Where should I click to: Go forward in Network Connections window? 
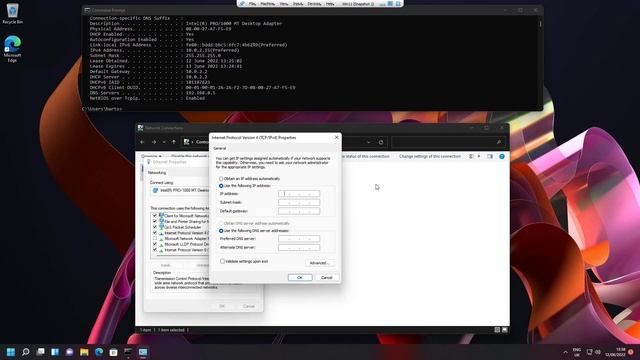coord(154,142)
